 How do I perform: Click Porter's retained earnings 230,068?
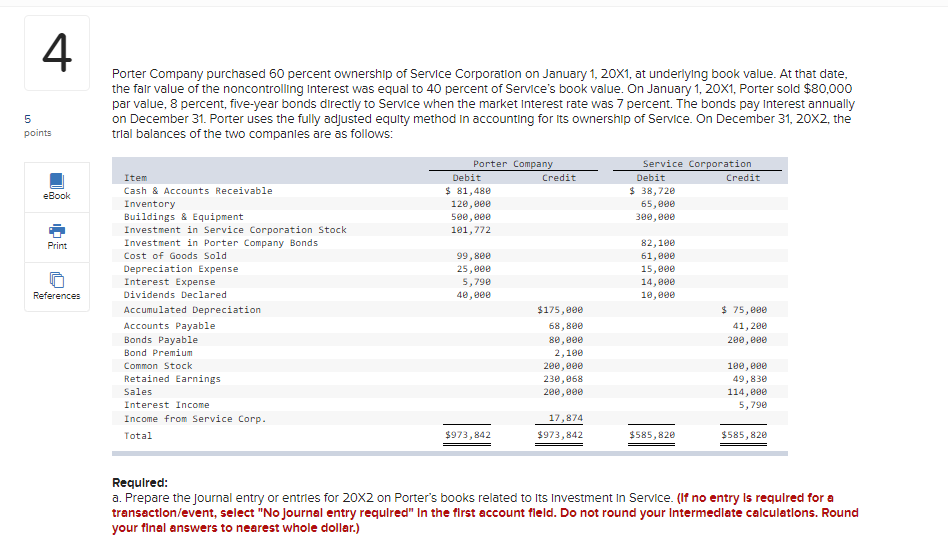point(563,379)
